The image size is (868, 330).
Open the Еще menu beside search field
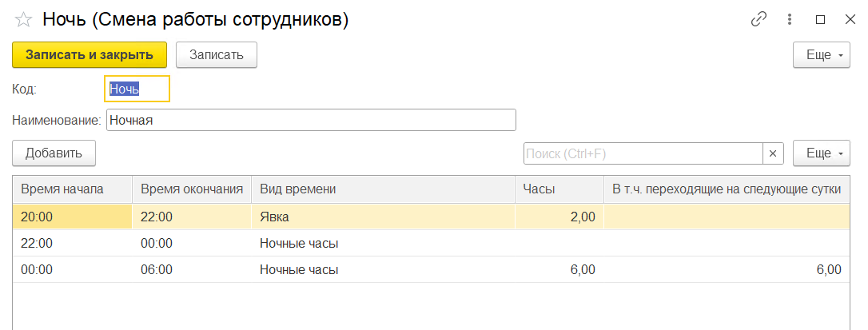pos(822,153)
